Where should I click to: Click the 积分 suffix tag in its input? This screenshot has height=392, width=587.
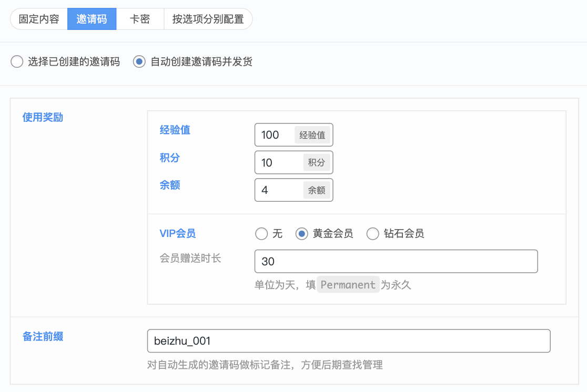[x=316, y=162]
